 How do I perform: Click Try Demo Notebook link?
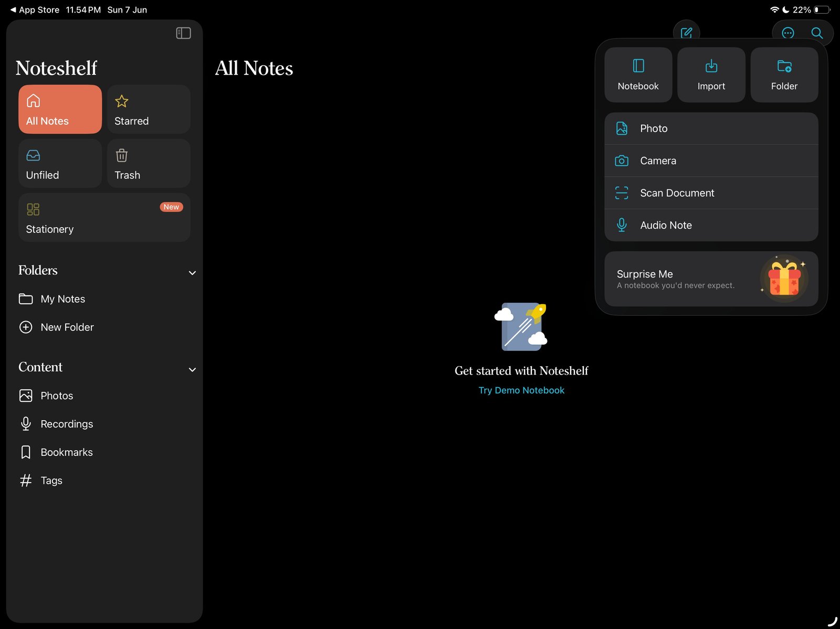(521, 390)
